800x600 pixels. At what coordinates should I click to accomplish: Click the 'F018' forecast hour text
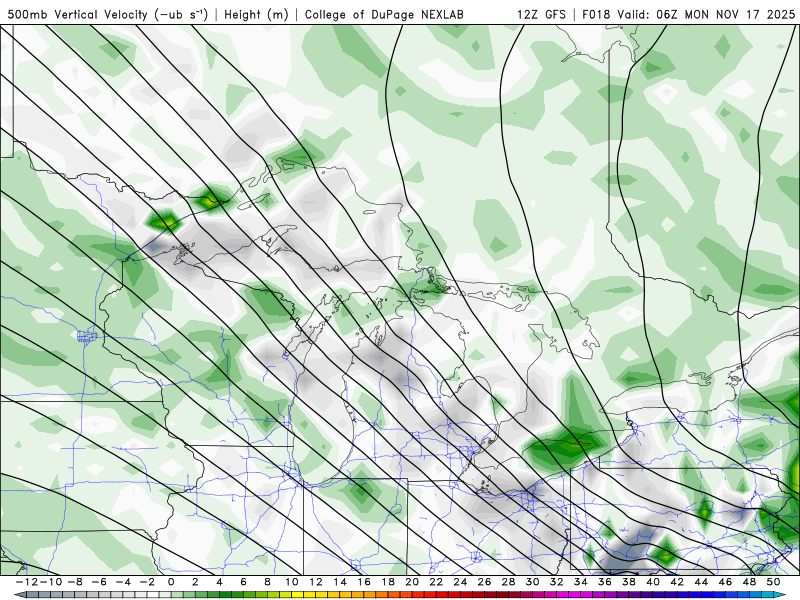click(597, 14)
